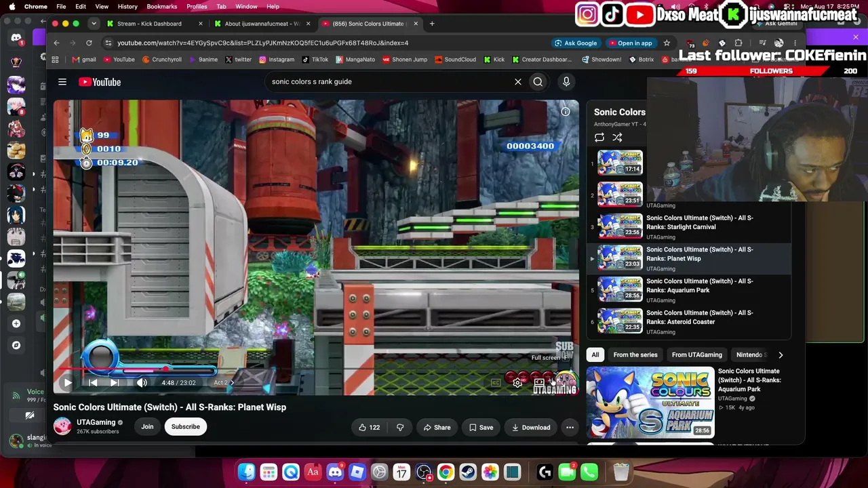Mute the video volume speaker

click(142, 383)
